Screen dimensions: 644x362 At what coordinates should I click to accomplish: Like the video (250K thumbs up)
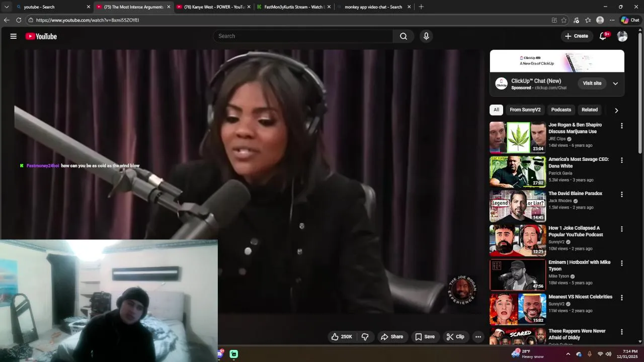[341, 337]
